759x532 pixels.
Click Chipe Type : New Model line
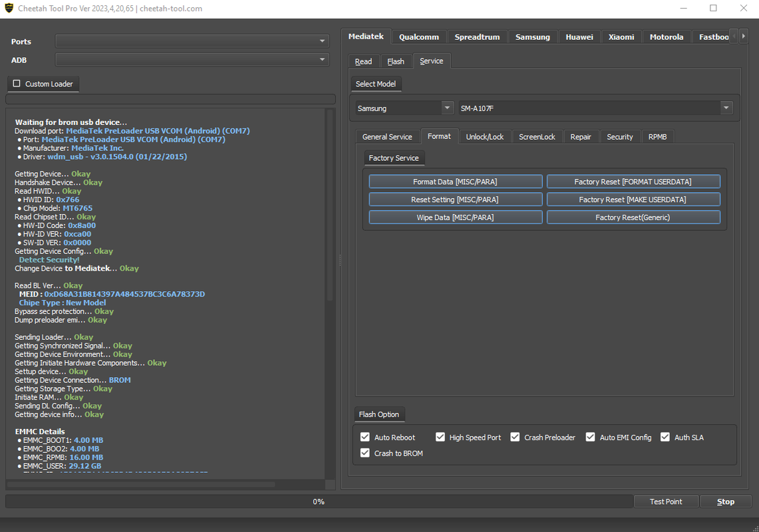tap(63, 303)
